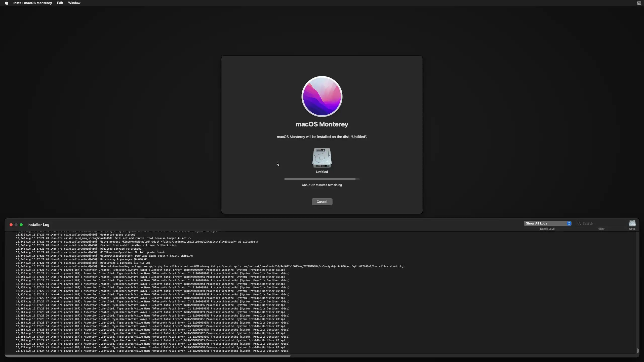Open the Install macOS Monterey menu
The height and width of the screenshot is (362, 644).
click(32, 3)
